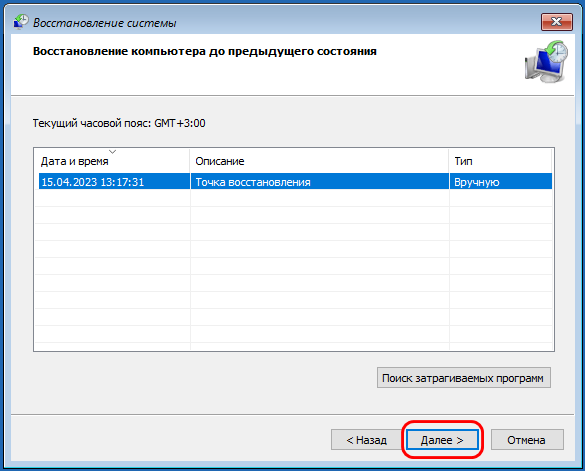Click the monitor with clock icon in header

pos(546,62)
